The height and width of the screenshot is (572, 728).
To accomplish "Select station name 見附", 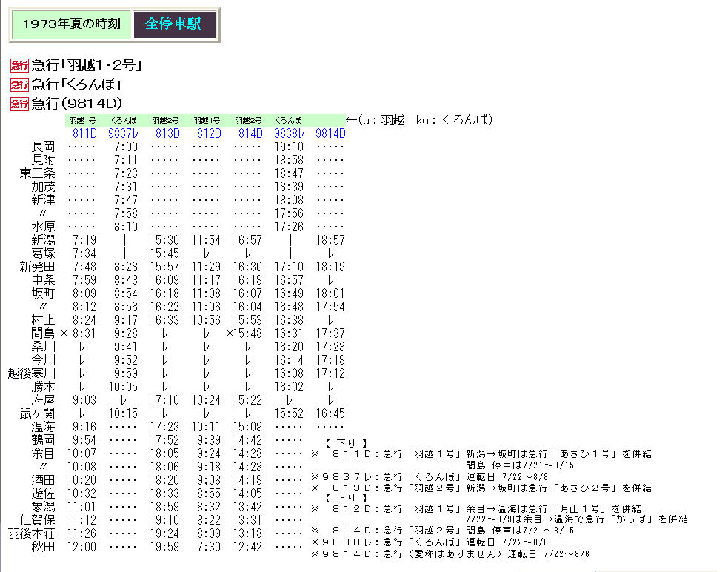I will pyautogui.click(x=43, y=160).
